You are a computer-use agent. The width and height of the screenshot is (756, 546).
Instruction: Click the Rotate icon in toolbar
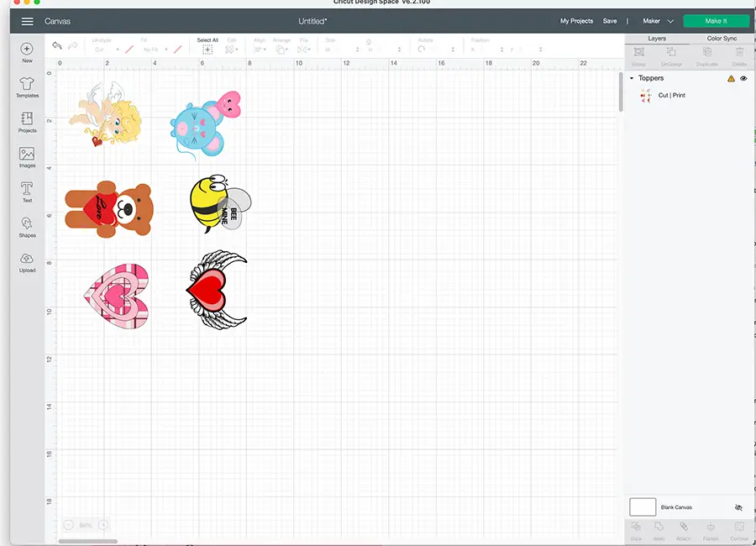tap(422, 50)
